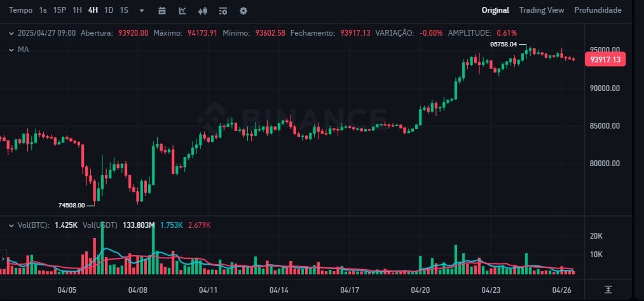Select the 1H time interval
Screen dimensions: 644x301
click(77, 10)
